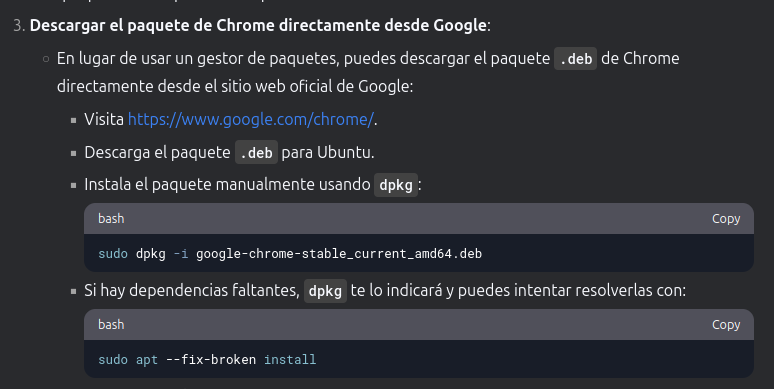
Task: Click the text 'Instala el paquete manualmente usando'
Action: [228, 185]
